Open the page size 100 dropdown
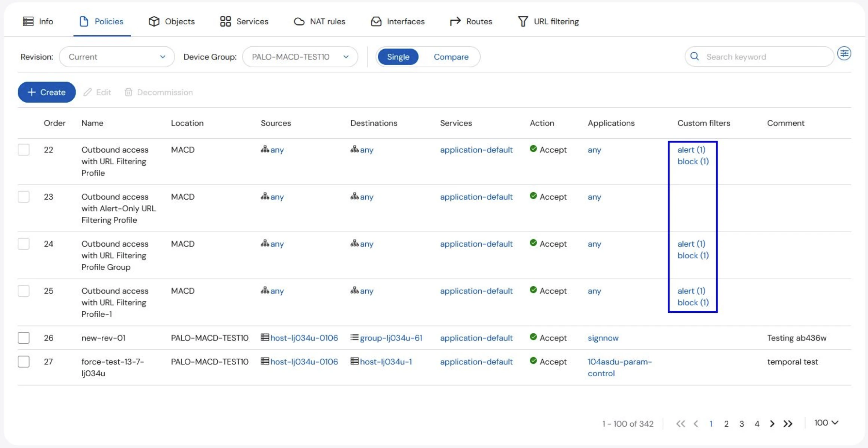The image size is (868, 448). 826,423
